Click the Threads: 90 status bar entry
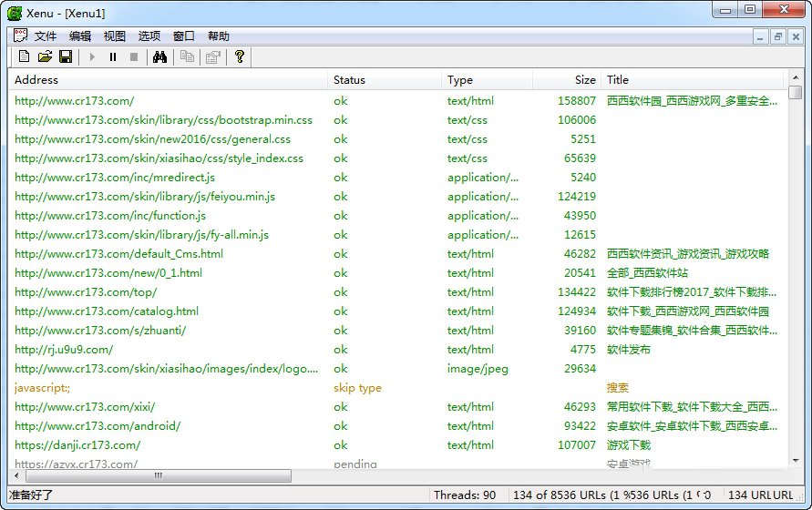Viewport: 812px width, 510px height. (465, 495)
